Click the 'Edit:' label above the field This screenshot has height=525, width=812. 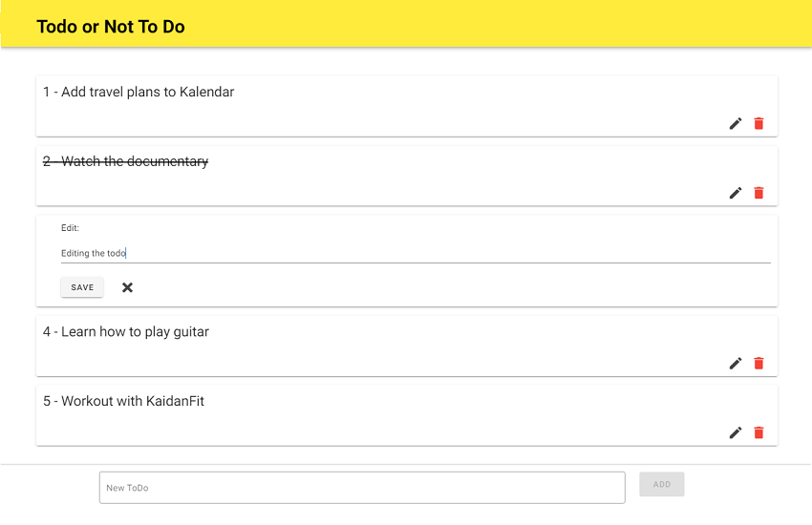(70, 228)
